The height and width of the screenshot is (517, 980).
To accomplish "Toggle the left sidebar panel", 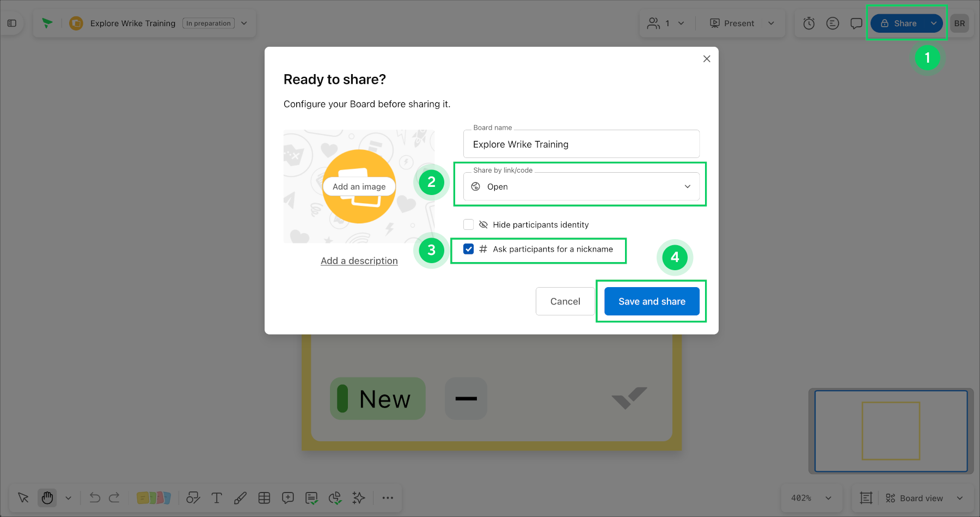I will click(x=12, y=23).
